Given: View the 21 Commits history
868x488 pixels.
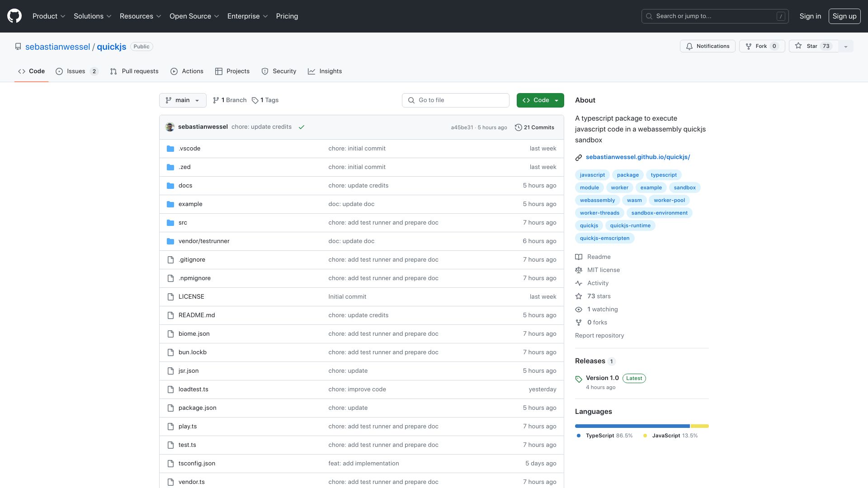Looking at the screenshot, I should coord(534,127).
